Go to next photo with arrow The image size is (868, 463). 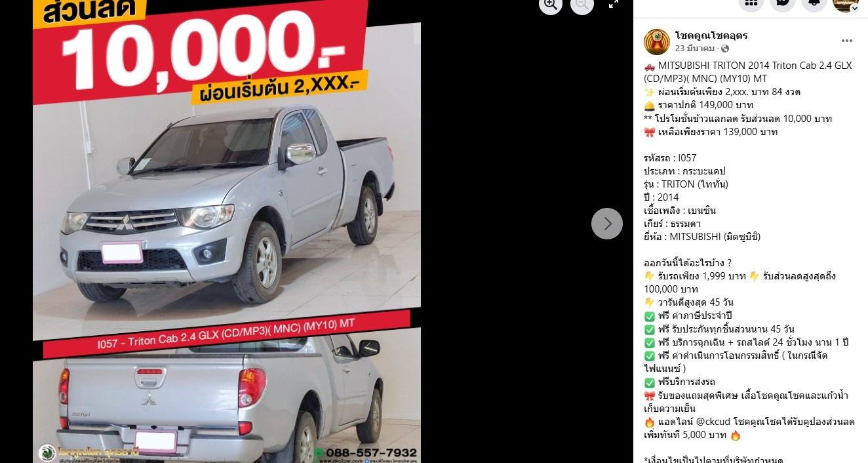[x=607, y=224]
